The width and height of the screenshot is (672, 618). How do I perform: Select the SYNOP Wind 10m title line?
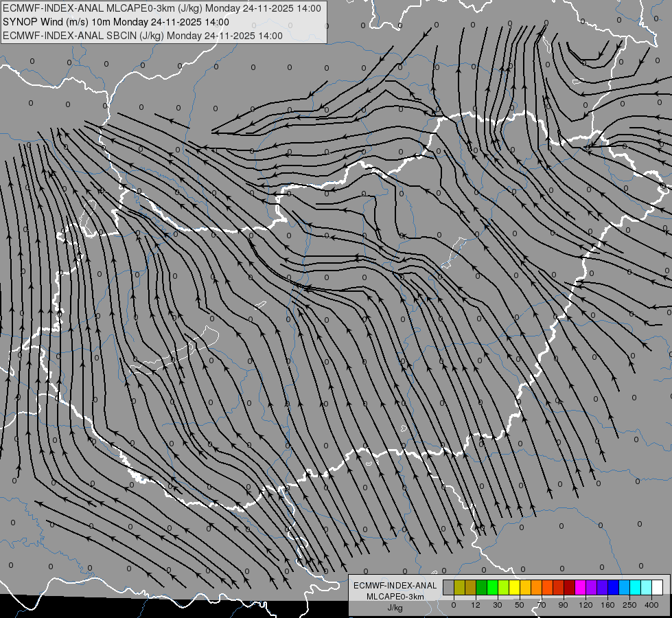click(x=116, y=22)
